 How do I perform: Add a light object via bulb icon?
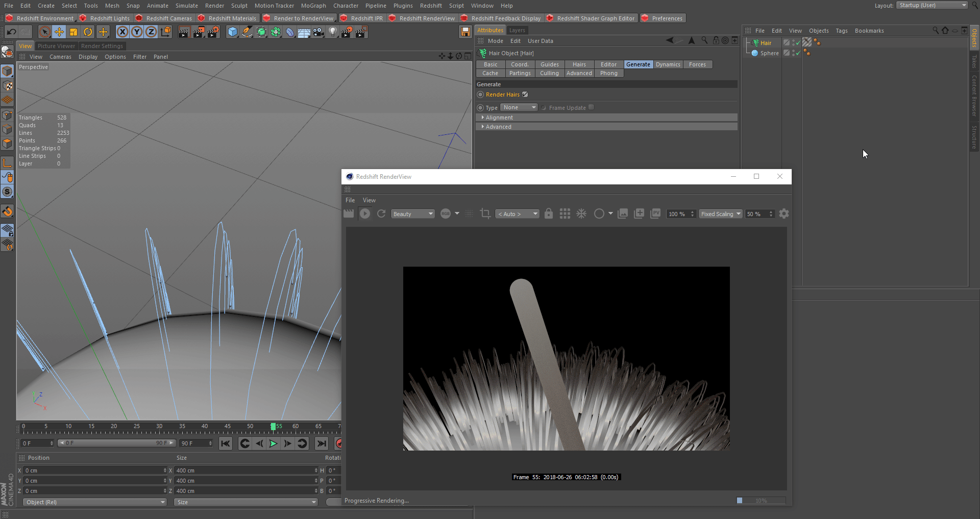pos(333,32)
